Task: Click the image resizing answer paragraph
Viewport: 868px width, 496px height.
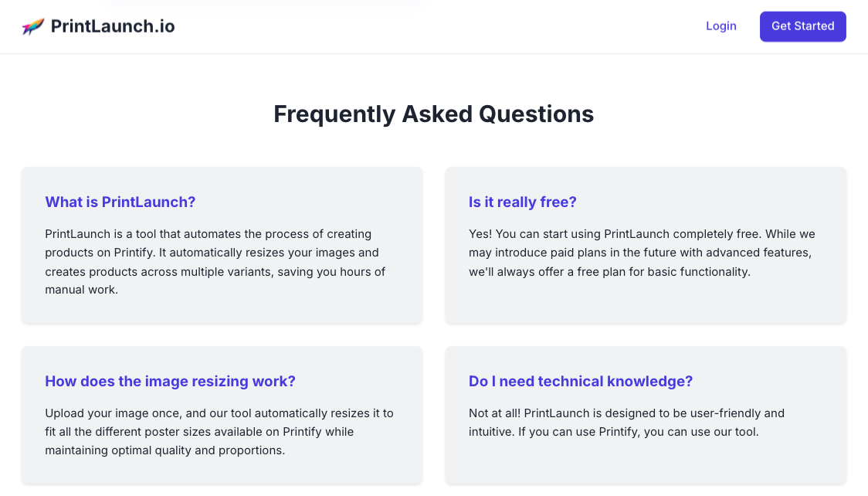Action: pyautogui.click(x=219, y=432)
